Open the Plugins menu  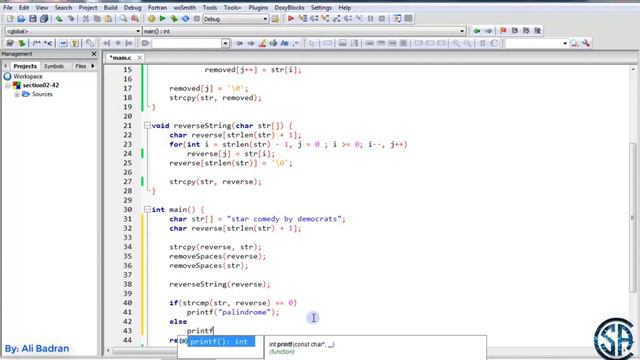pos(258,7)
